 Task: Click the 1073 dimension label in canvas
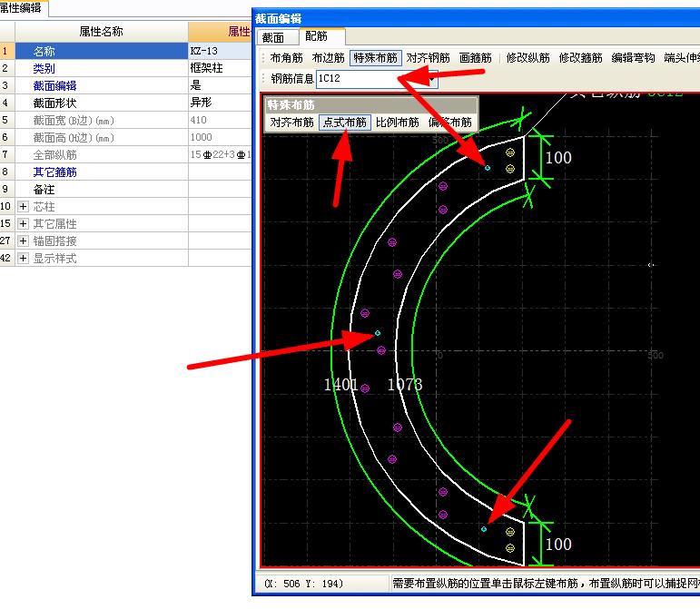(x=404, y=384)
